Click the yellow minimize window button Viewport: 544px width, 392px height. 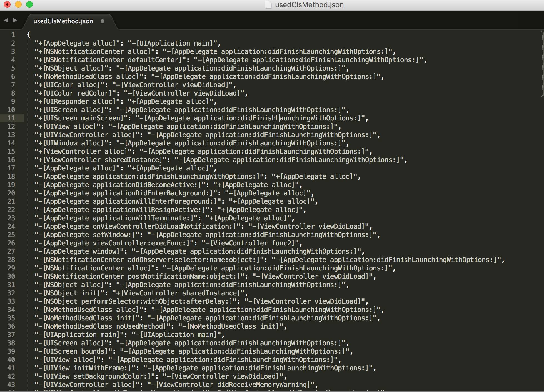[18, 4]
